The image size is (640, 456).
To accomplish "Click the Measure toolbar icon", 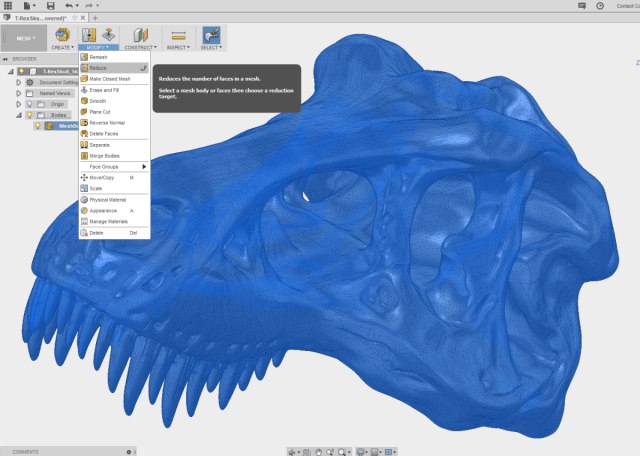I will [178, 36].
